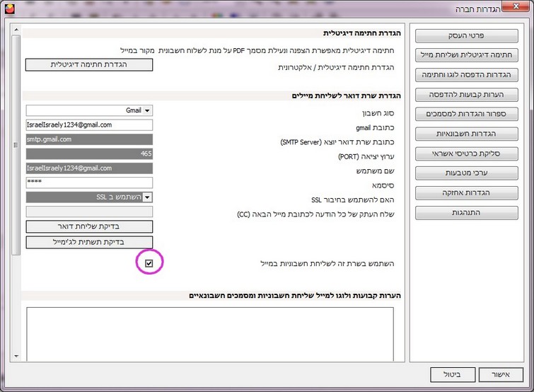This screenshot has width=534, height=392.
Task: Click the grayed username field
Action: 89,168
